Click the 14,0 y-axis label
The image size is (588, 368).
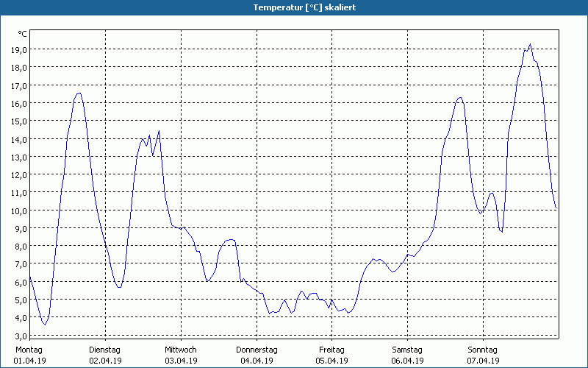click(19, 139)
